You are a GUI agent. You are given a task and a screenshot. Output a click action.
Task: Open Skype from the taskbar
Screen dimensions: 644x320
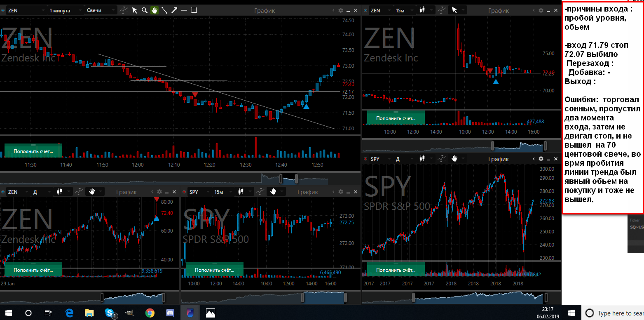tap(110, 313)
